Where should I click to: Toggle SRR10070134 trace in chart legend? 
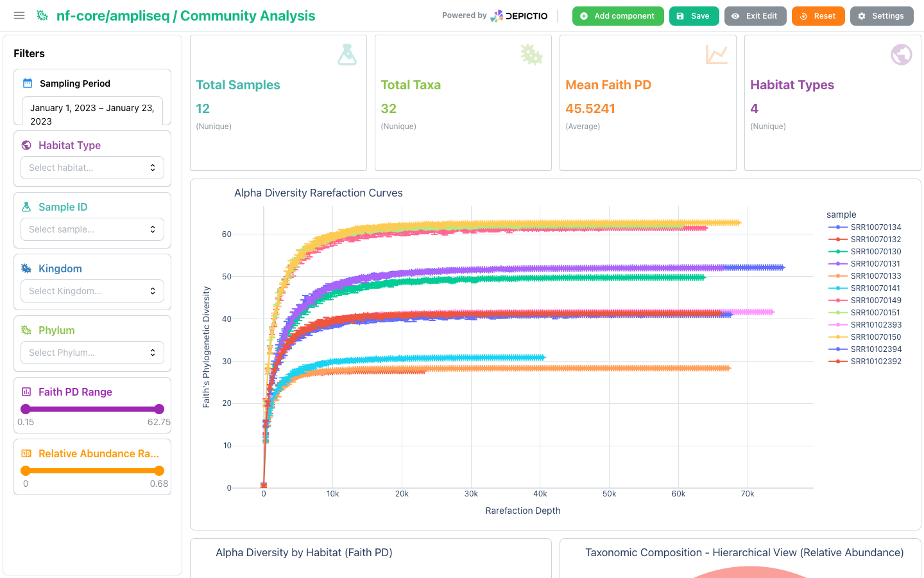(x=864, y=227)
